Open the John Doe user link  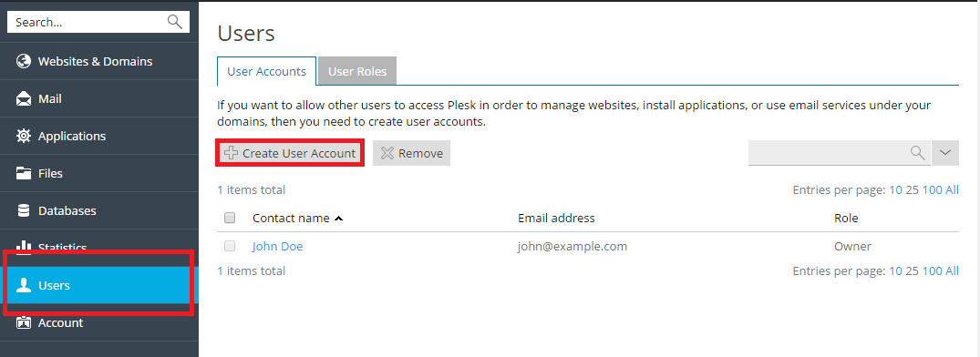(x=277, y=247)
